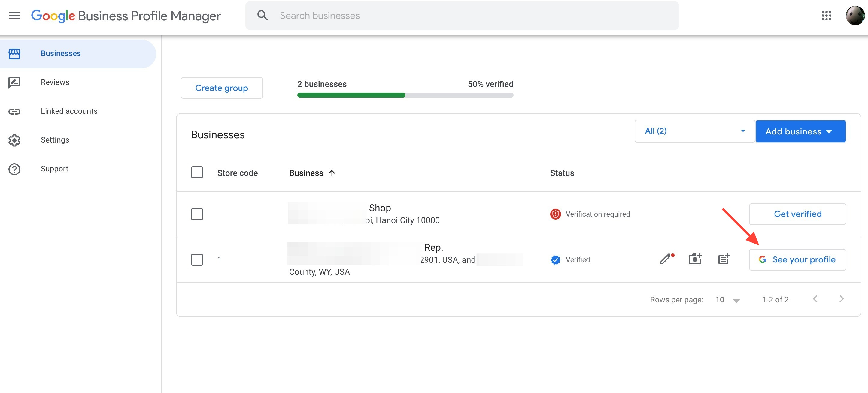Click the 'Verified' status text
The width and height of the screenshot is (868, 393).
pyautogui.click(x=578, y=260)
